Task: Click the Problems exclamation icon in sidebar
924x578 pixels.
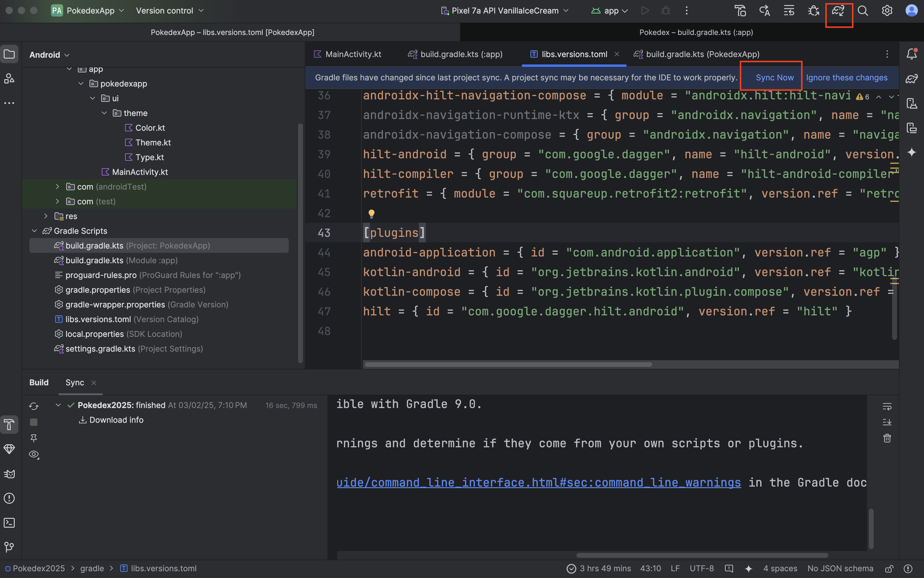Action: [x=9, y=498]
